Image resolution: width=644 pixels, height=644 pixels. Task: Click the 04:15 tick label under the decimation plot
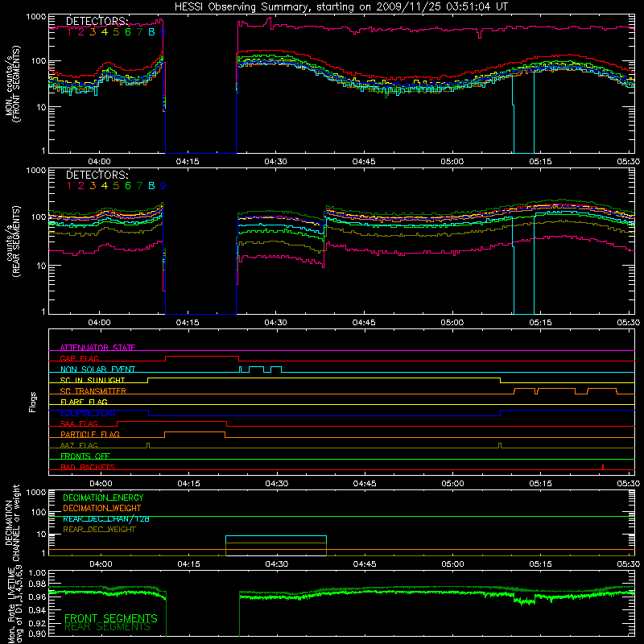click(x=189, y=564)
